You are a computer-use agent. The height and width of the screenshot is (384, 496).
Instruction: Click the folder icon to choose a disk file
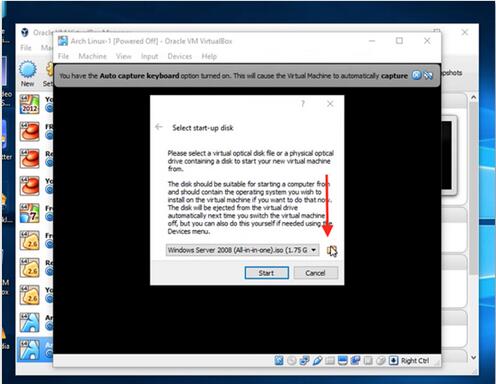[332, 250]
